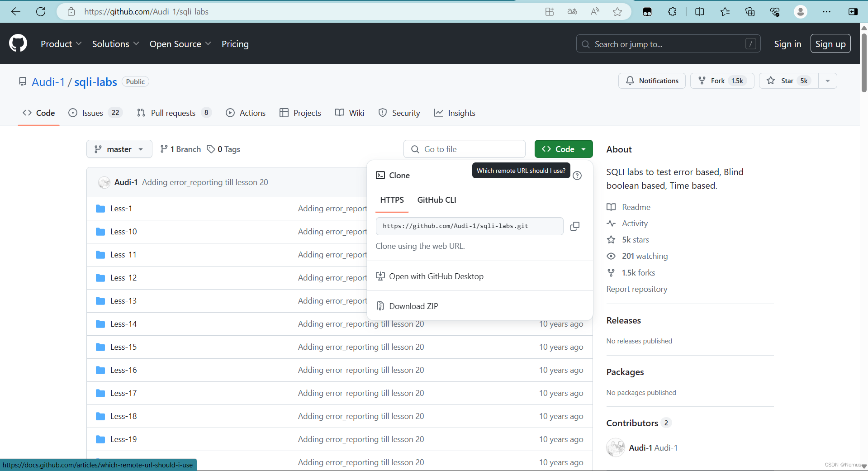868x471 pixels.
Task: Open the browser profile avatar
Action: [801, 12]
